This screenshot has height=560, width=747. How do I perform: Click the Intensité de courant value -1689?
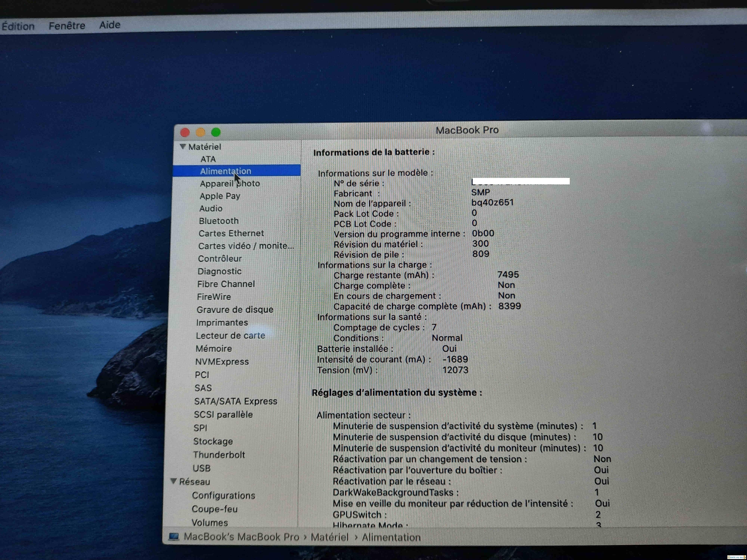(x=455, y=359)
